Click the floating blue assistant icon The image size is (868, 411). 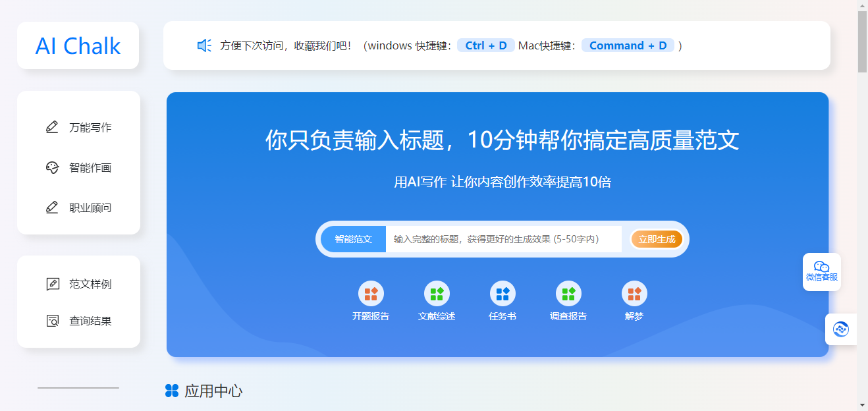[x=841, y=329]
